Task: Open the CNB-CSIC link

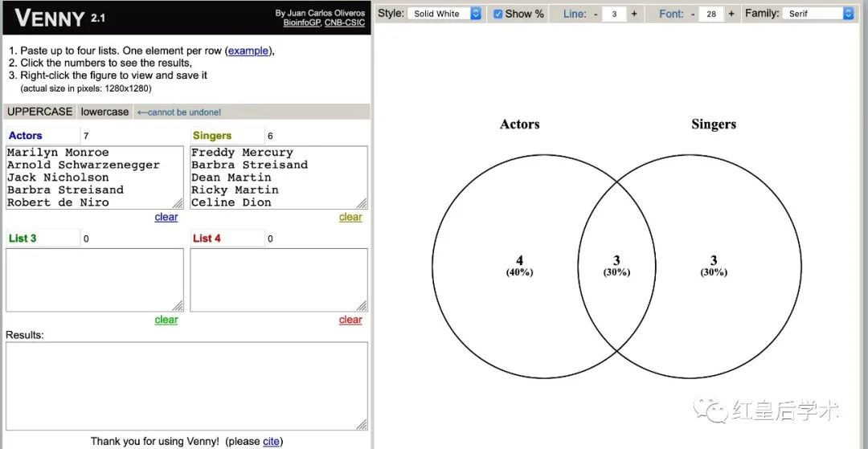Action: pyautogui.click(x=346, y=22)
